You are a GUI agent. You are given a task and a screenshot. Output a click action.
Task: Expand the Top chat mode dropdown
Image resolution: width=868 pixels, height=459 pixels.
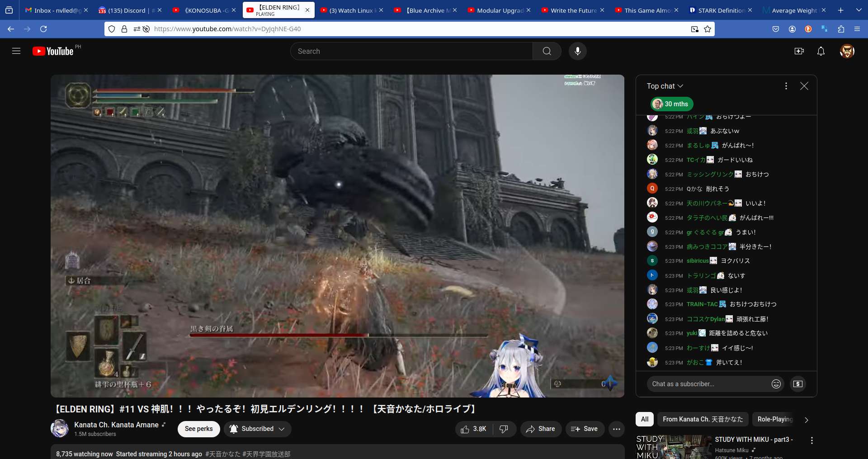[x=665, y=86]
